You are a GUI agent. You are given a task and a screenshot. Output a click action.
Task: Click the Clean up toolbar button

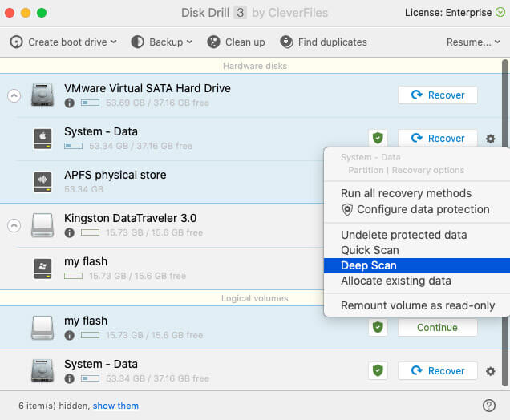click(236, 42)
